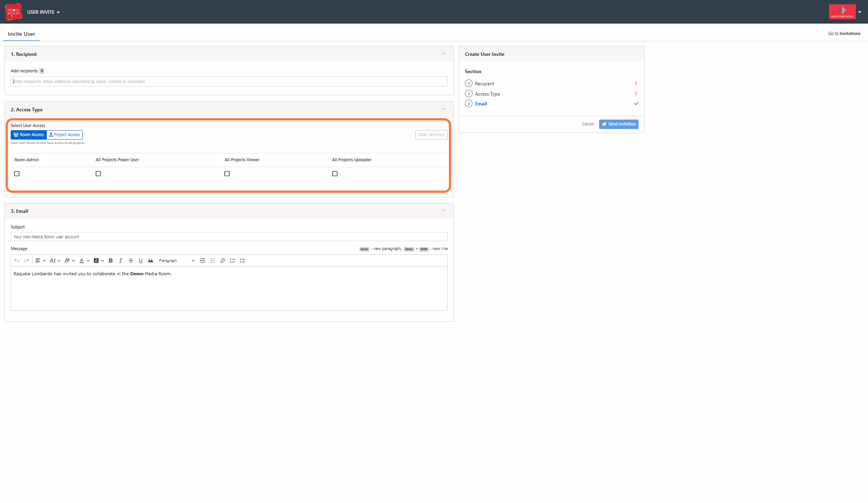Jump to Email section in sidebar
868x503 pixels.
click(x=481, y=104)
